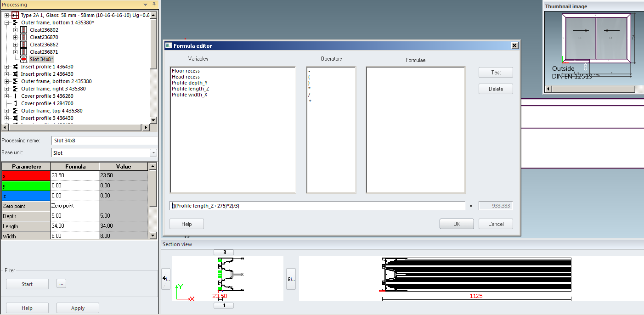Click the Cleat236802 icon in tree
The image size is (644, 315).
24,30
